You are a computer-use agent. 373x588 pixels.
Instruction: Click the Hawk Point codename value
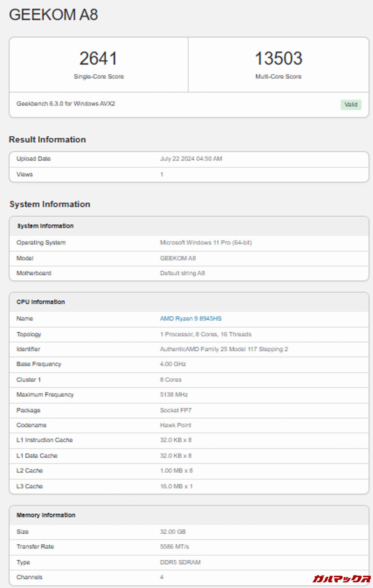(x=175, y=425)
